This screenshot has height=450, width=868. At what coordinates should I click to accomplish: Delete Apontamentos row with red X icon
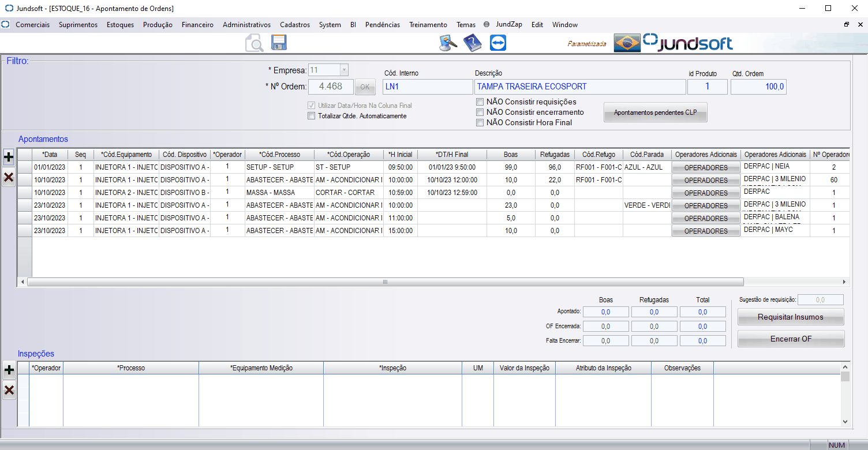pos(9,178)
